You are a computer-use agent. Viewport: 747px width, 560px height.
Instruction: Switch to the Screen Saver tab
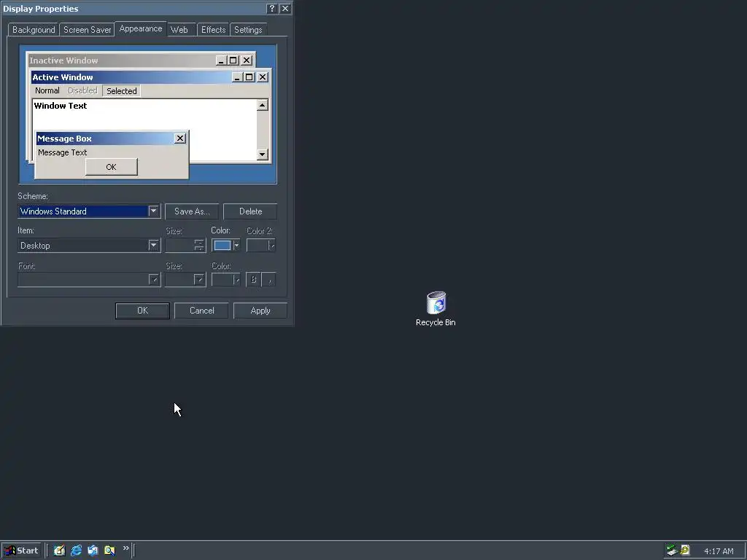pos(88,29)
